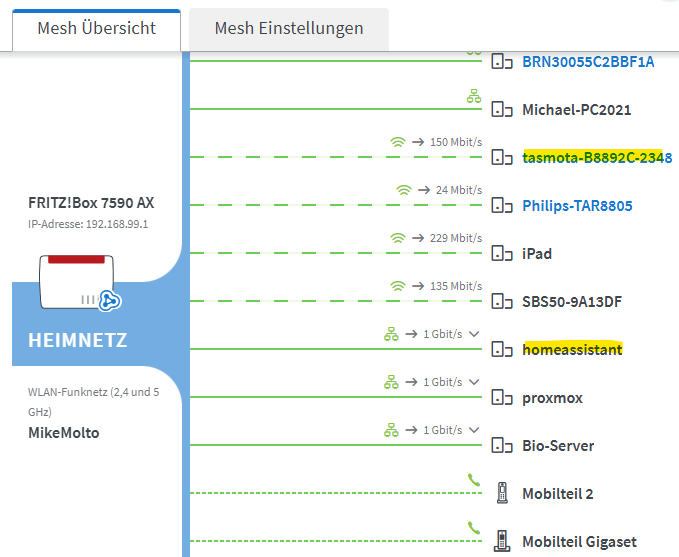The height and width of the screenshot is (557, 679).
Task: Click the Wi-Fi icon next to 229 Mbit/s
Action: coord(398,238)
